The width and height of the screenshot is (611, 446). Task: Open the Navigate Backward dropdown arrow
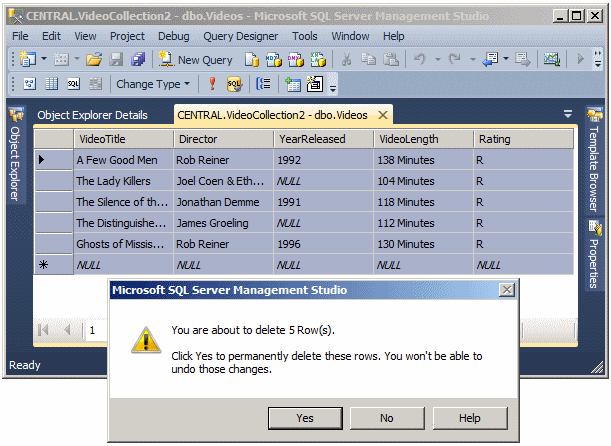coord(506,59)
